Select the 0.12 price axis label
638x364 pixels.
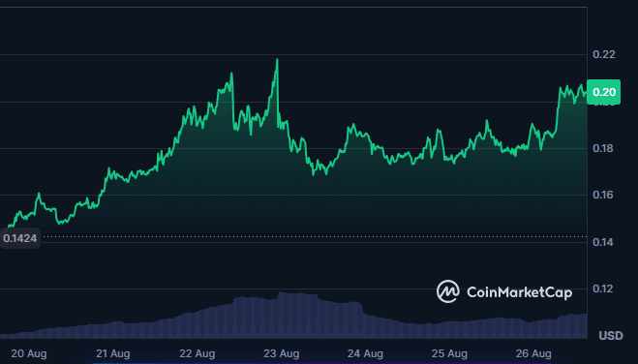[604, 288]
